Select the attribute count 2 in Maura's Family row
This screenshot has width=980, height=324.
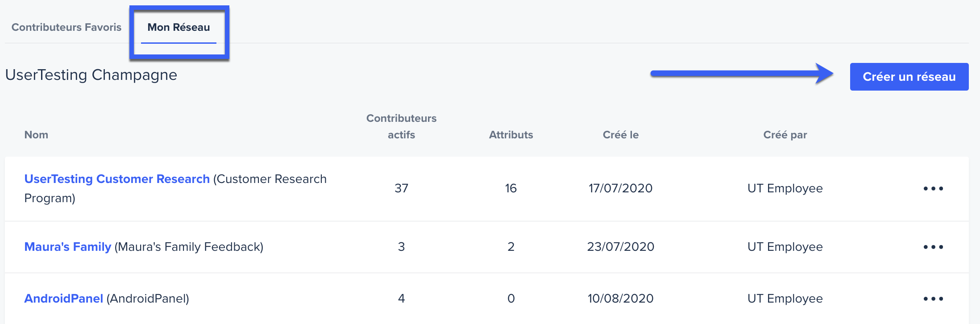[x=511, y=247]
